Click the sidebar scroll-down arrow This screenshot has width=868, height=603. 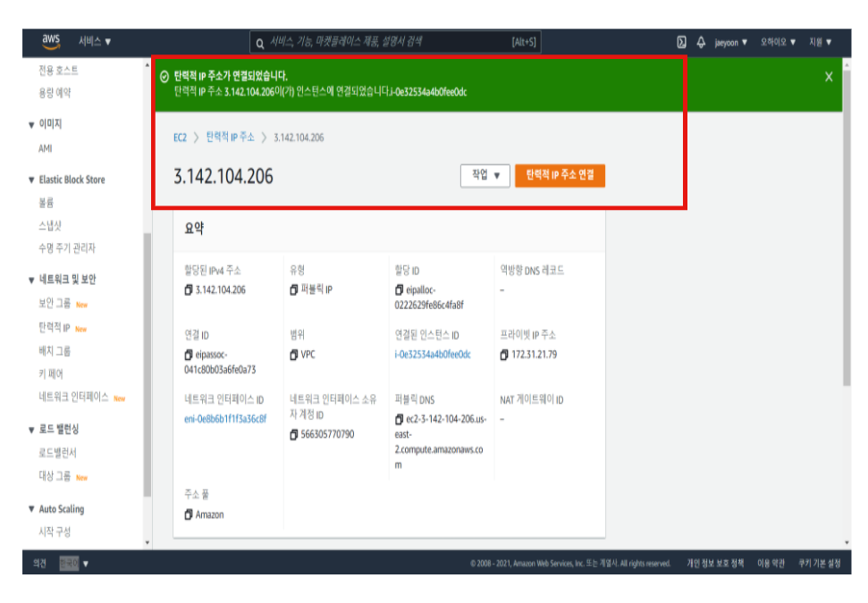tap(147, 543)
